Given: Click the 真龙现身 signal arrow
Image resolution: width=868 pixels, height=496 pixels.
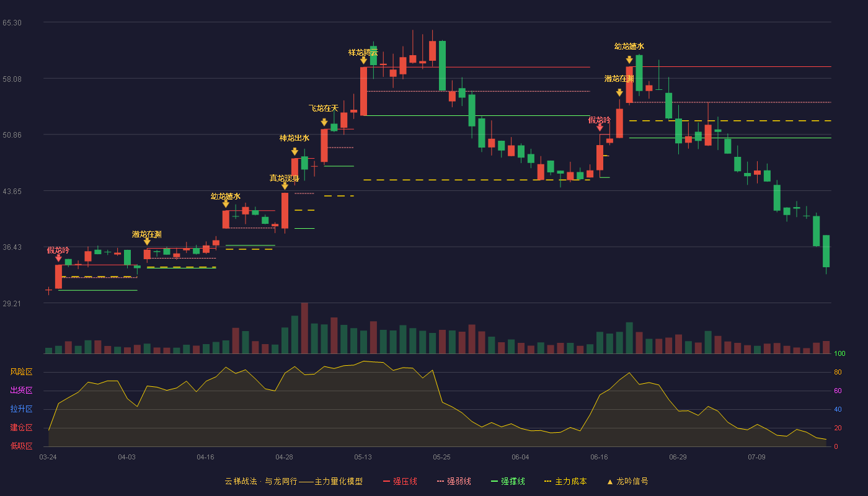Looking at the screenshot, I should (x=285, y=186).
